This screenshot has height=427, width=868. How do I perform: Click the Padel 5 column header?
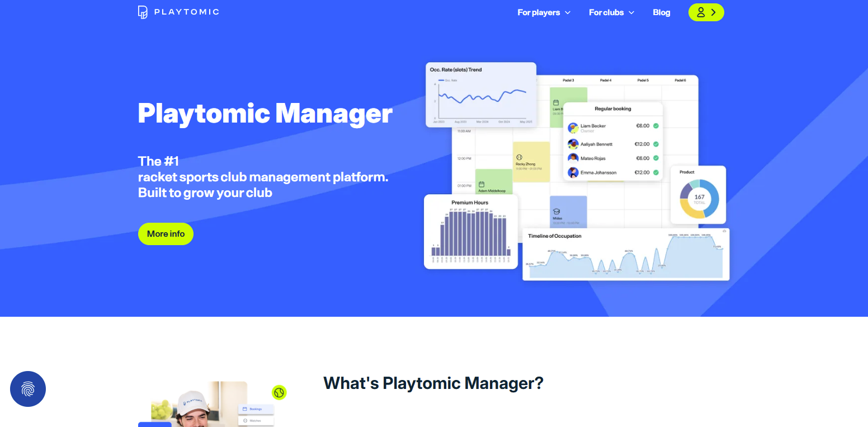click(x=643, y=81)
